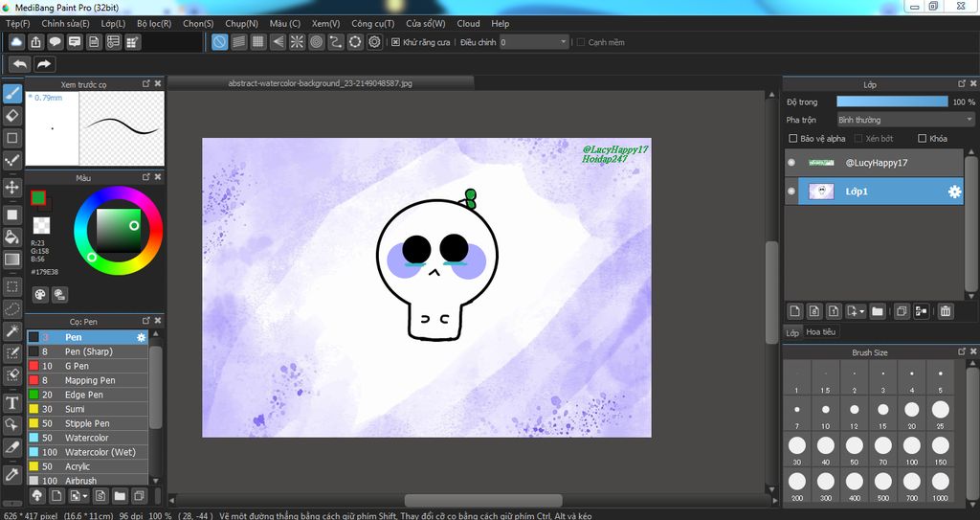Click the green foreground color swatch
This screenshot has height=520, width=980.
(x=38, y=198)
